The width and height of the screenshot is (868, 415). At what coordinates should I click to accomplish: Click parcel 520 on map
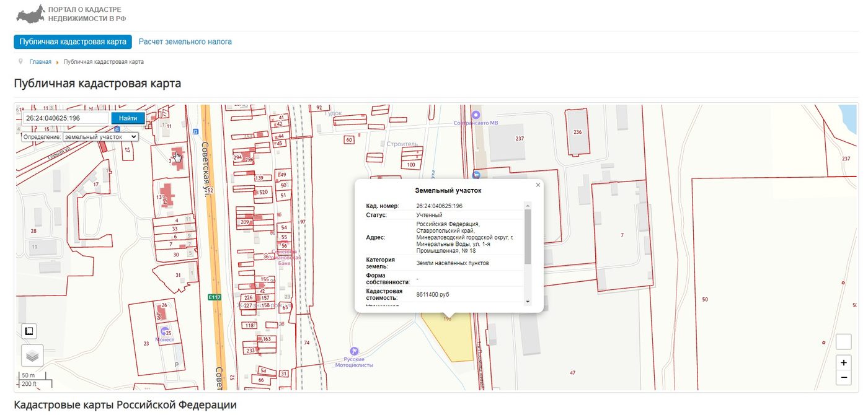[263, 192]
